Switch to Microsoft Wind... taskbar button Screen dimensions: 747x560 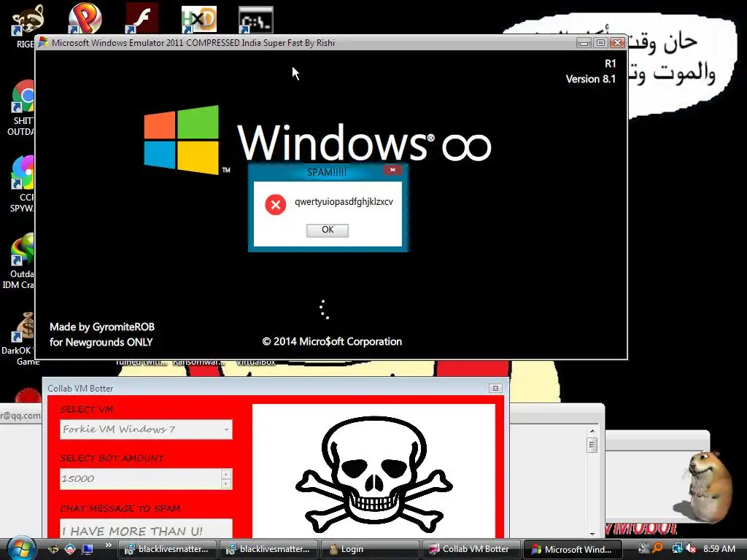pyautogui.click(x=573, y=549)
